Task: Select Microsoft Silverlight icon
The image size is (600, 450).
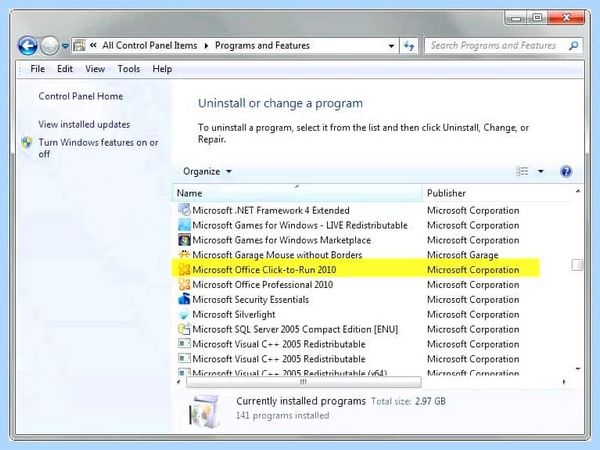Action: tap(184, 315)
